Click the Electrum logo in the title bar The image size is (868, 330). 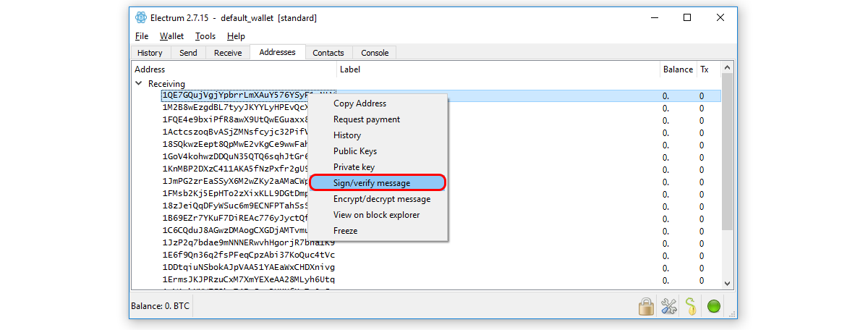click(141, 17)
